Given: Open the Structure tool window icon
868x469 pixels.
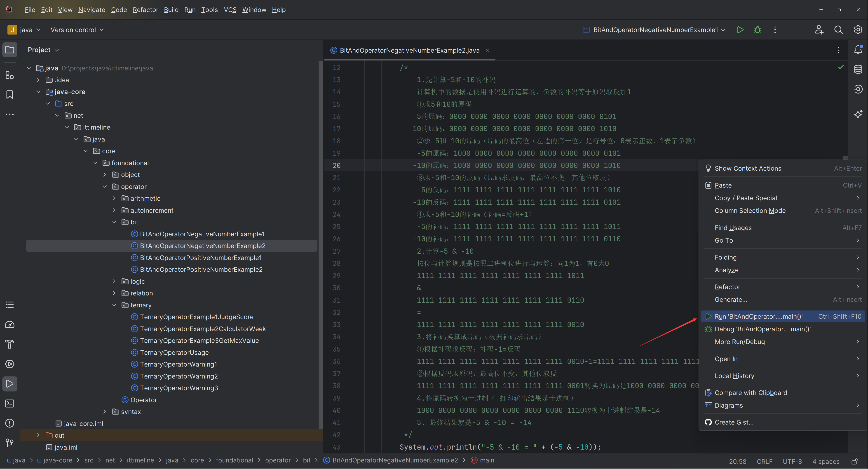Looking at the screenshot, I should (10, 75).
